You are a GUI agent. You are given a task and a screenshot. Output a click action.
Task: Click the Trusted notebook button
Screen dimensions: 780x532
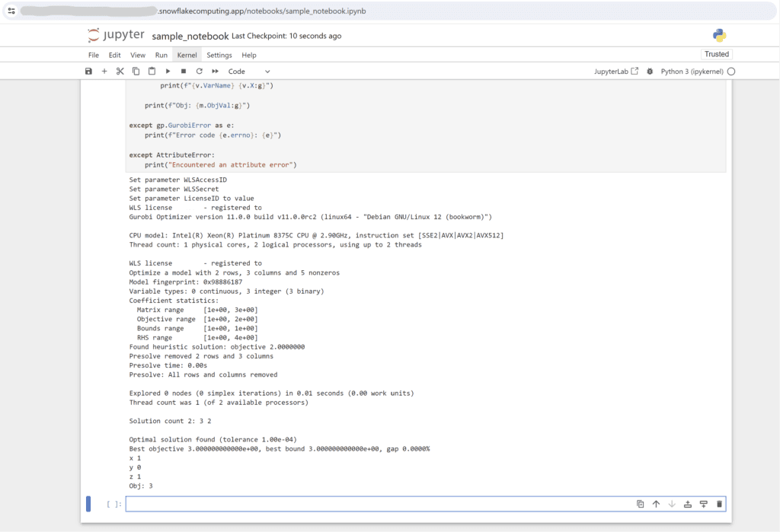716,54
